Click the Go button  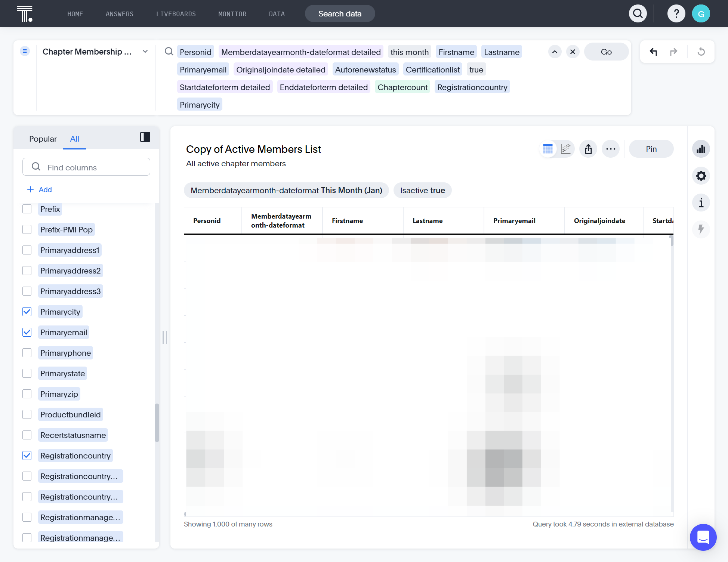click(606, 52)
